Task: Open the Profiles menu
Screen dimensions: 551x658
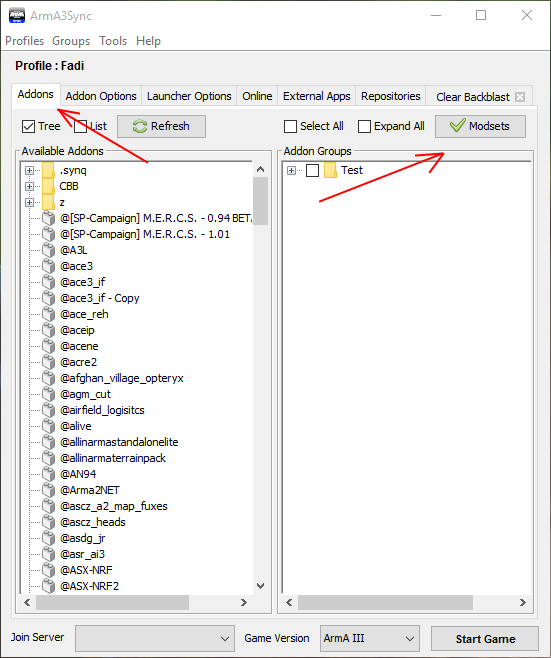Action: tap(24, 41)
